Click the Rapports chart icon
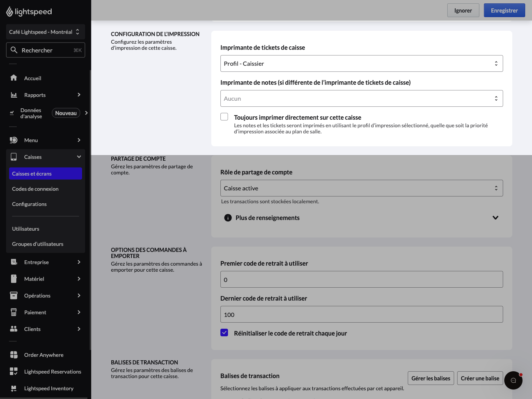 click(14, 95)
